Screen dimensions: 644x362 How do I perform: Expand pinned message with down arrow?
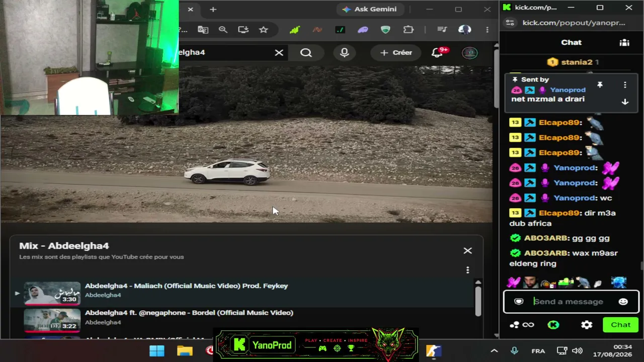pos(625,102)
